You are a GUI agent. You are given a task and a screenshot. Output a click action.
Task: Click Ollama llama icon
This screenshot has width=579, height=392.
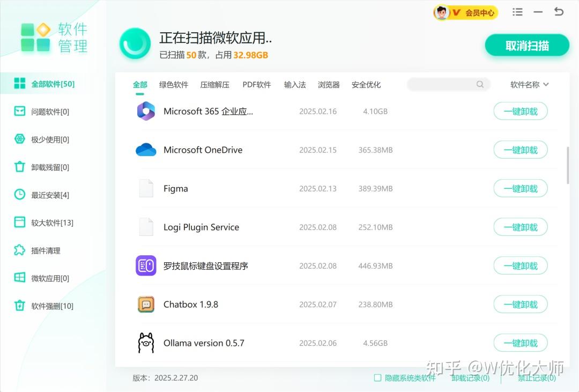pyautogui.click(x=146, y=343)
